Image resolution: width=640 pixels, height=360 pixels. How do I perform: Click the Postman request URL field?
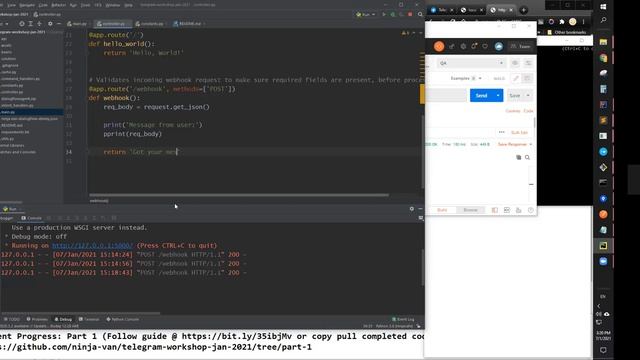coord(446,95)
